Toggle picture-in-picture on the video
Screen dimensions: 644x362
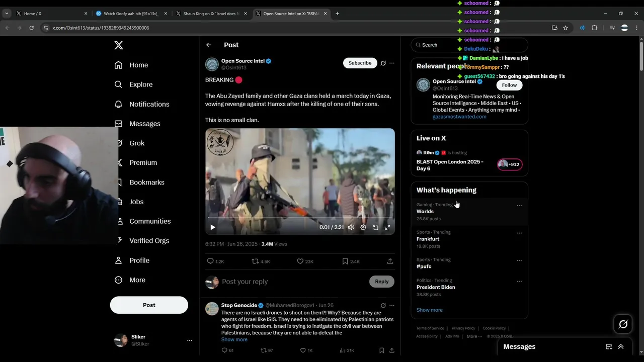(x=375, y=227)
